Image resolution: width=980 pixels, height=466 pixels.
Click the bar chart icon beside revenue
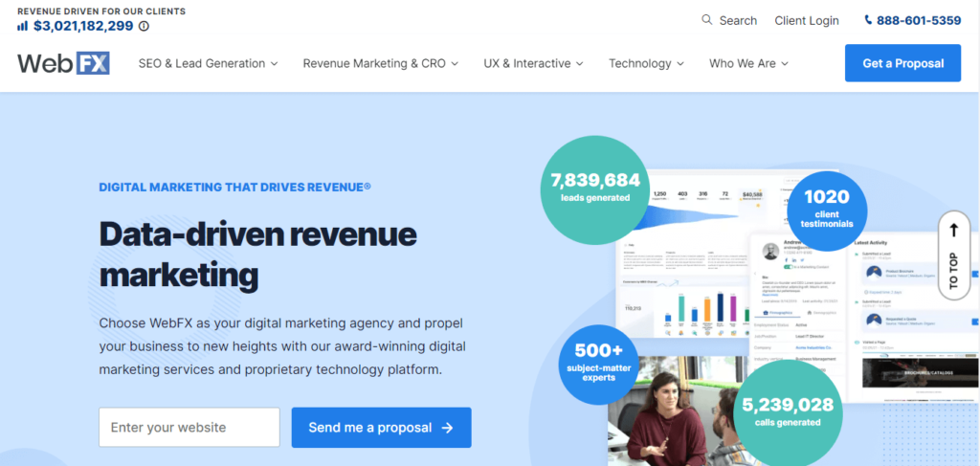pyautogui.click(x=23, y=26)
